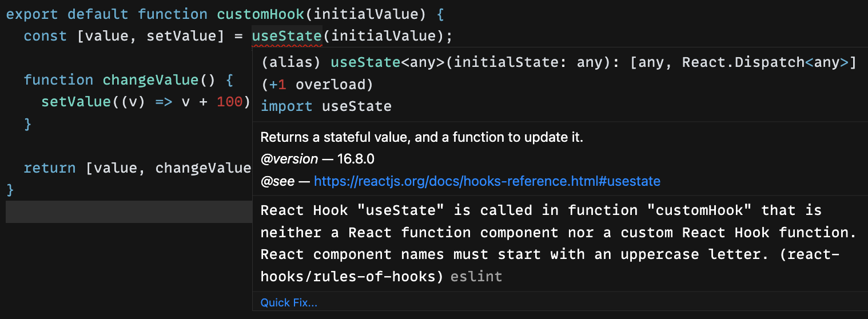Click the eslint source label in tooltip
Screen dimensions: 868x319
tap(476, 277)
